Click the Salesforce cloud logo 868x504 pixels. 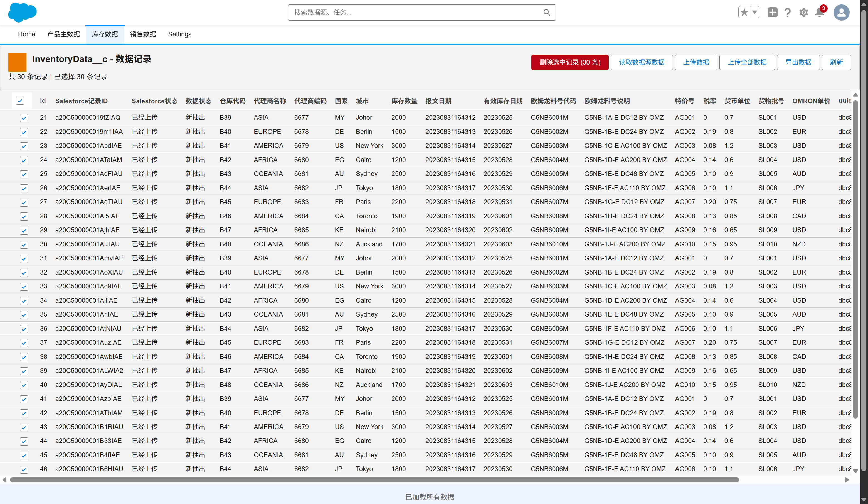[22, 13]
